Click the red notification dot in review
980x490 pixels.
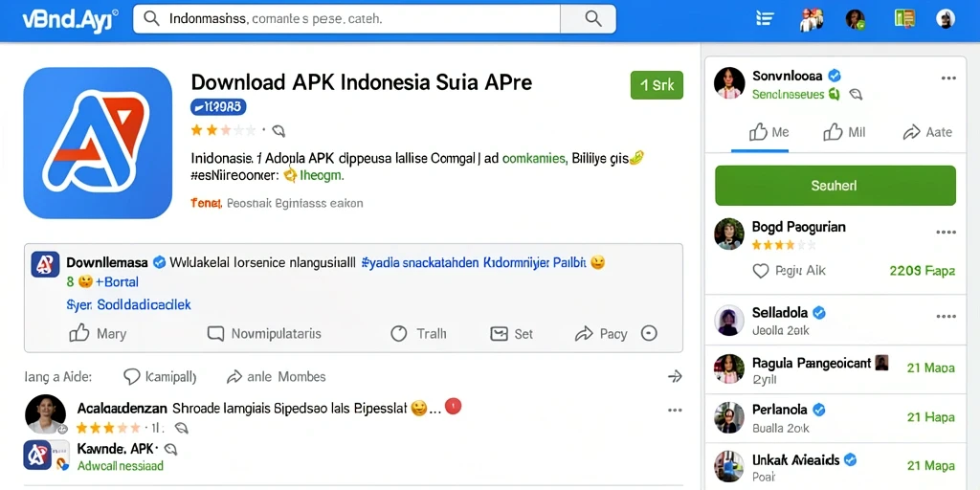(453, 407)
